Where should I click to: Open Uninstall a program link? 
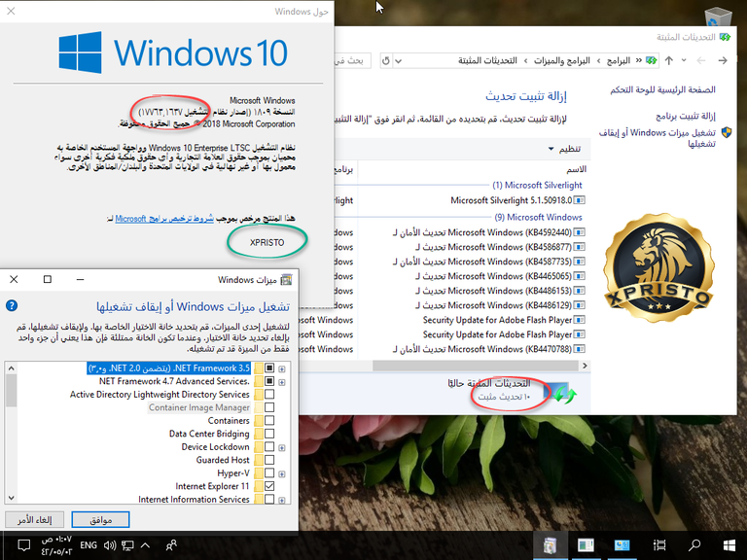[686, 116]
